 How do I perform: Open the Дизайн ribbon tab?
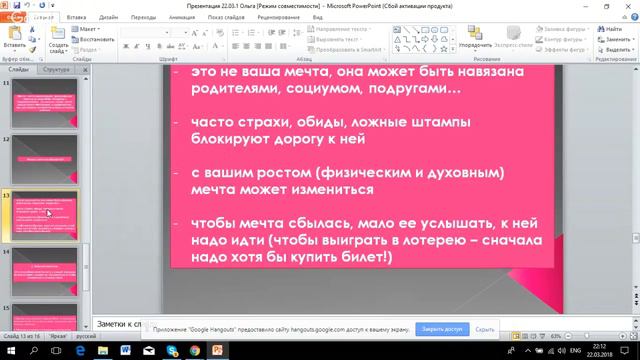pos(109,18)
